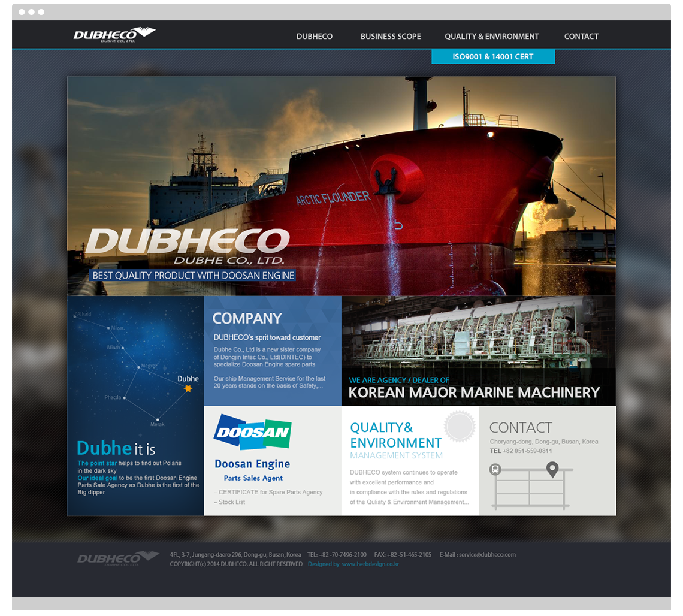
Task: Click the service@dubheco.com email address
Action: coord(487,554)
